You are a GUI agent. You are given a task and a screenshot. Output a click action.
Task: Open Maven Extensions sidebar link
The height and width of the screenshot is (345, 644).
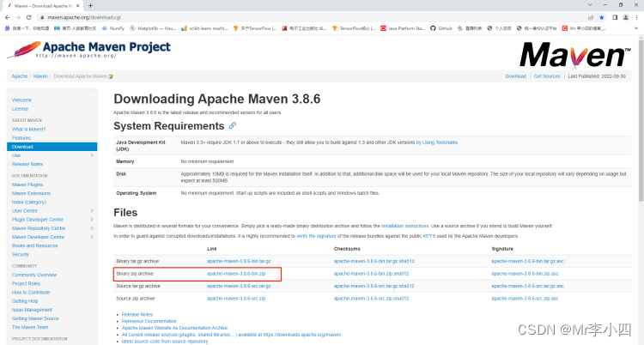coord(31,193)
